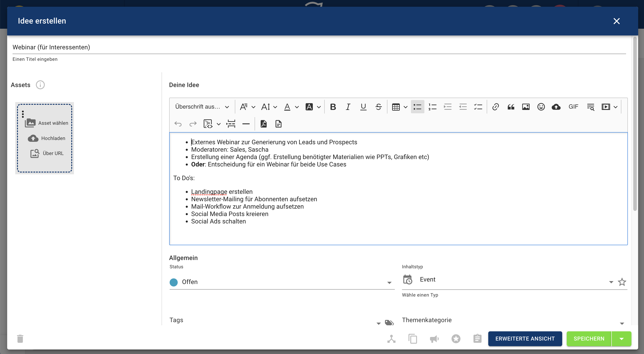Insert a horizontal line

click(x=246, y=124)
